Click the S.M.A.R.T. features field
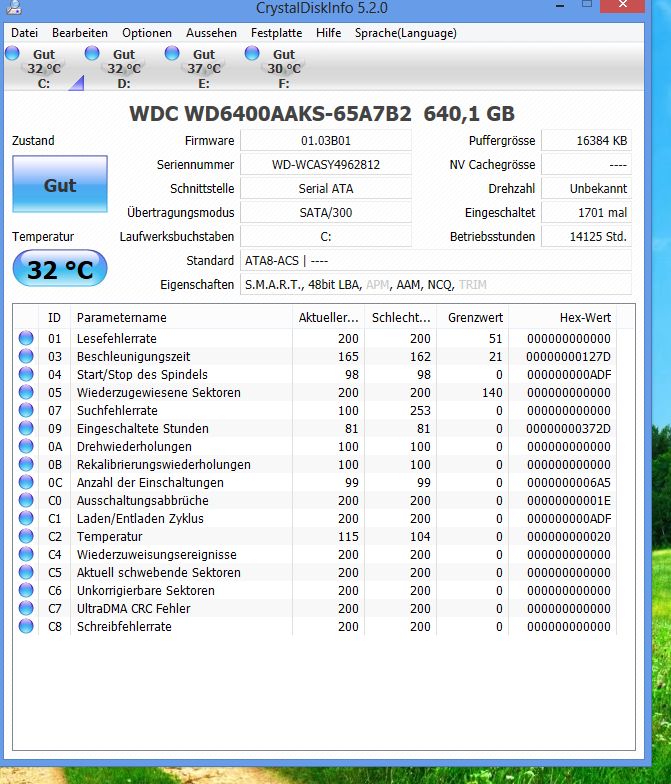 (436, 284)
